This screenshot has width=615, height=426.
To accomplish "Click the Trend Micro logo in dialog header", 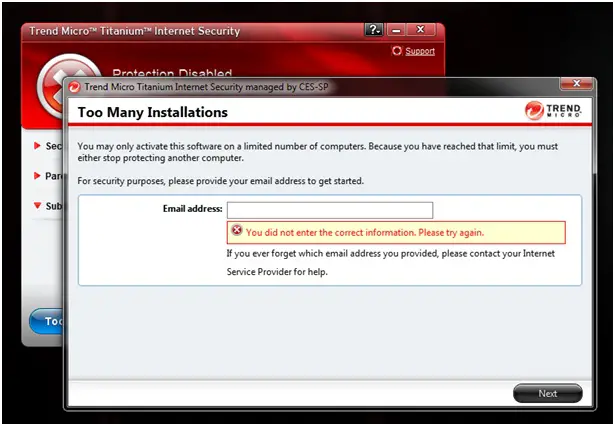I will click(553, 110).
